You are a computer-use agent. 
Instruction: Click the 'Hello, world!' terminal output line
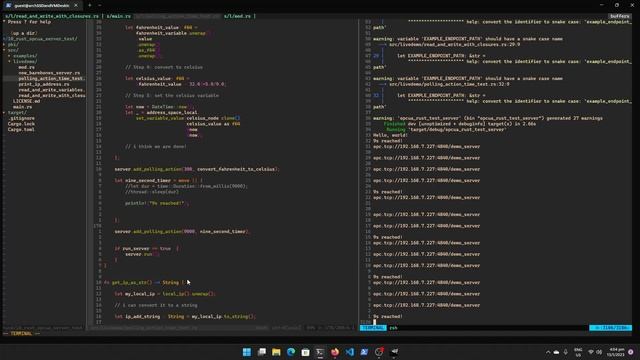tap(390, 136)
